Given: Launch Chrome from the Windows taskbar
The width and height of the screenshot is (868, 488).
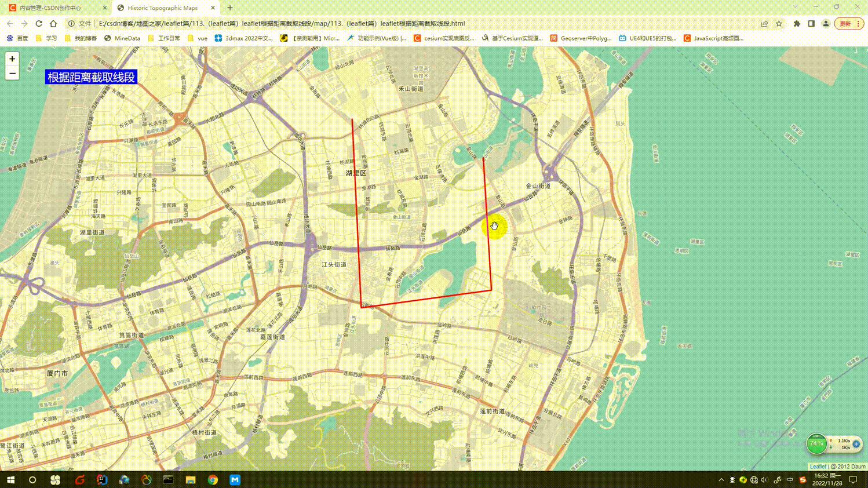Looking at the screenshot, I should click(x=213, y=480).
